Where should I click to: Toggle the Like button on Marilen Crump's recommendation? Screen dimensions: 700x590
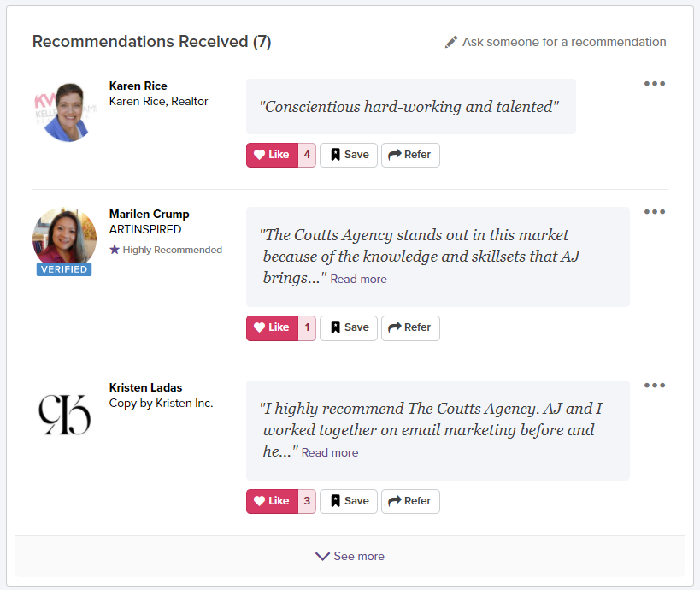[x=271, y=327]
